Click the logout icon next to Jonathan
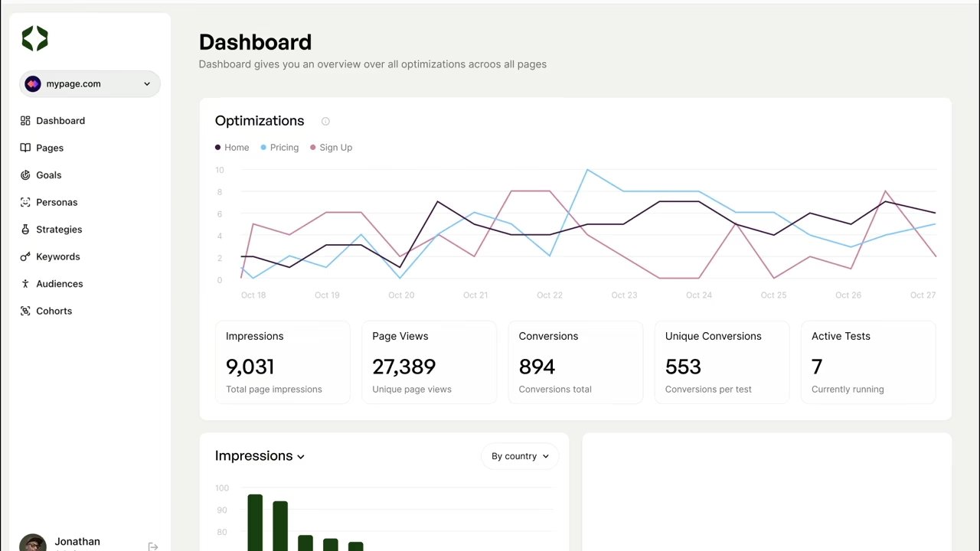980x551 pixels. (153, 546)
